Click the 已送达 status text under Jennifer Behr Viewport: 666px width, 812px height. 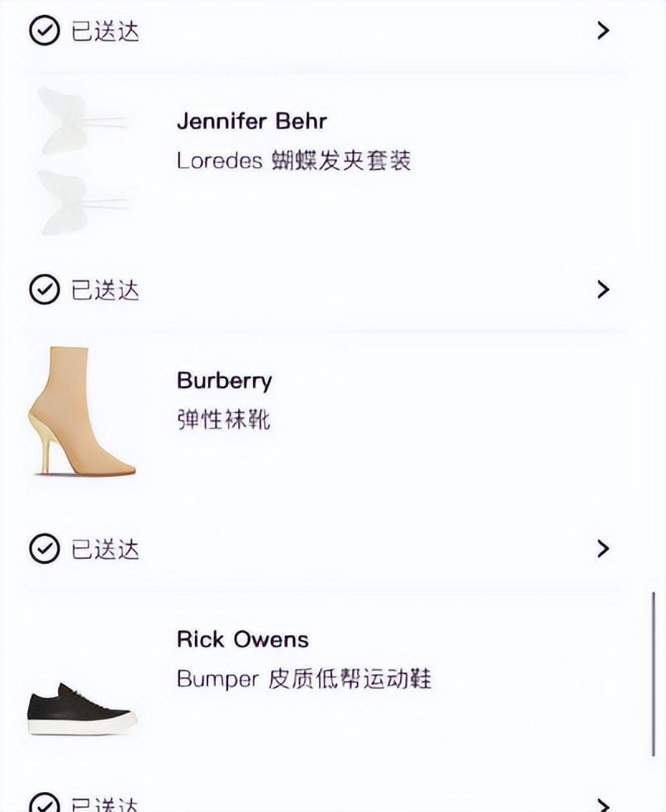[x=105, y=289]
